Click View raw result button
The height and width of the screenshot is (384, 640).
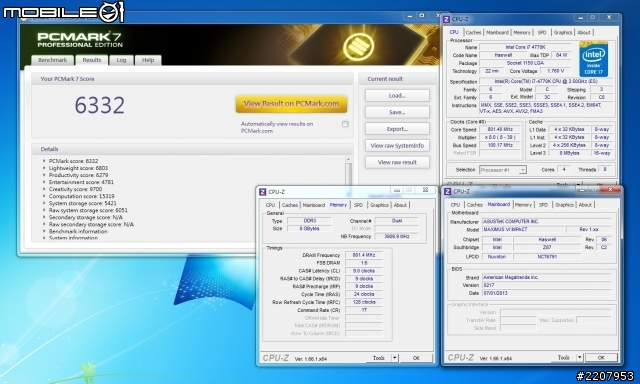point(397,162)
